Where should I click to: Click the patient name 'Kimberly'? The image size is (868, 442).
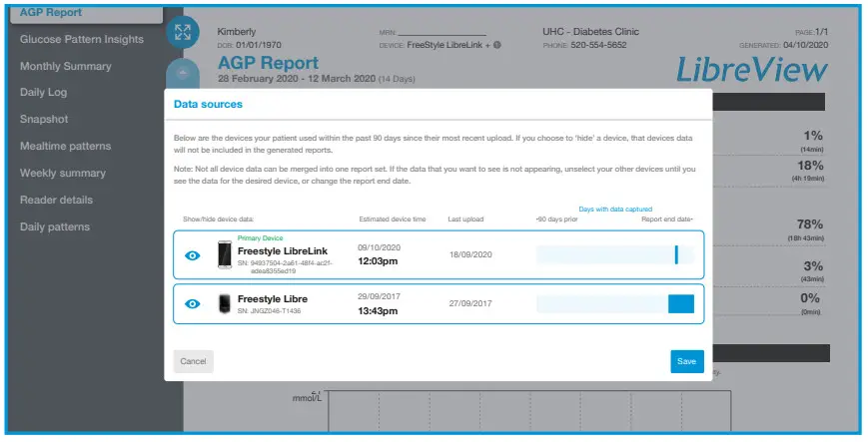(x=237, y=32)
